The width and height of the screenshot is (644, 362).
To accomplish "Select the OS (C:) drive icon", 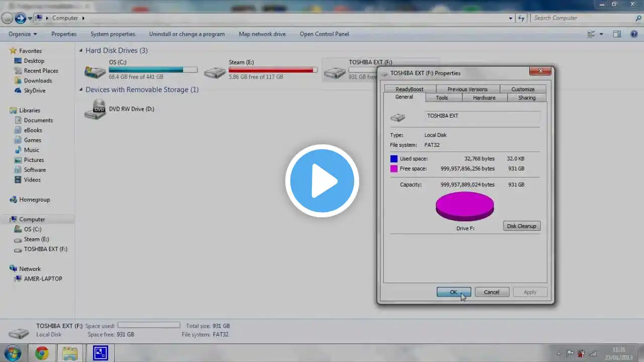I will coord(95,71).
